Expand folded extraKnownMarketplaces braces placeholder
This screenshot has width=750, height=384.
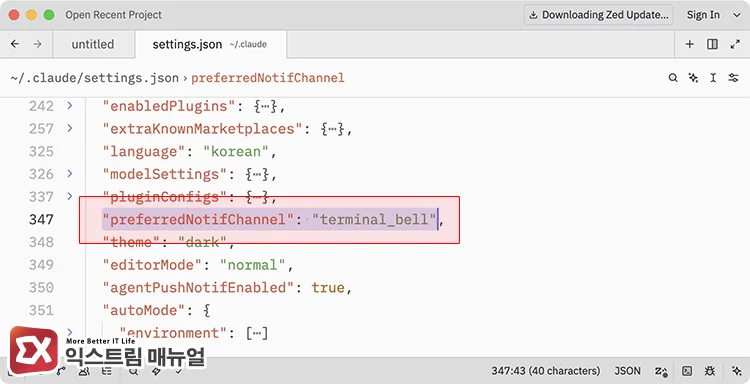(332, 129)
